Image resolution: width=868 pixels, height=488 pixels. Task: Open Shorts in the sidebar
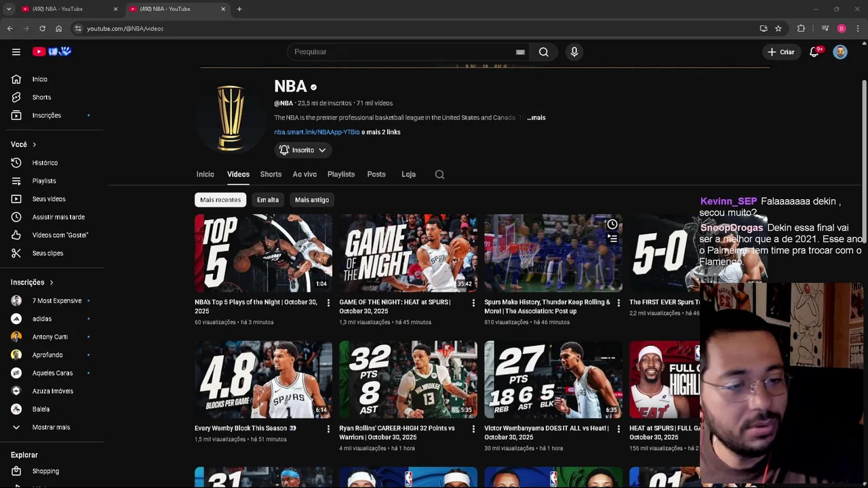[52, 97]
